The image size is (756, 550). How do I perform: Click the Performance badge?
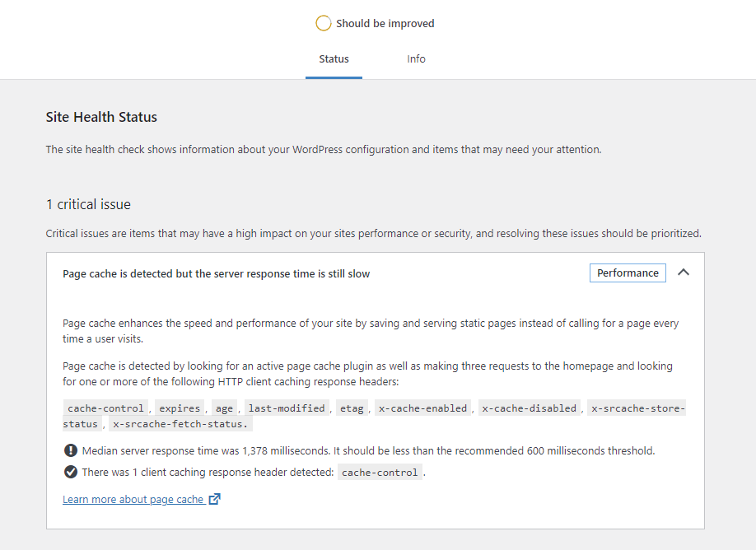point(628,273)
